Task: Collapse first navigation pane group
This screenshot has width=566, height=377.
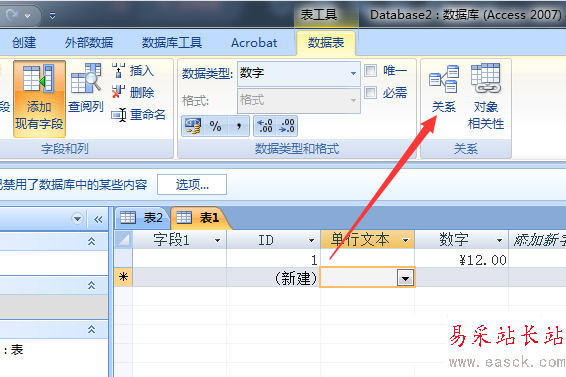Action: 91,241
